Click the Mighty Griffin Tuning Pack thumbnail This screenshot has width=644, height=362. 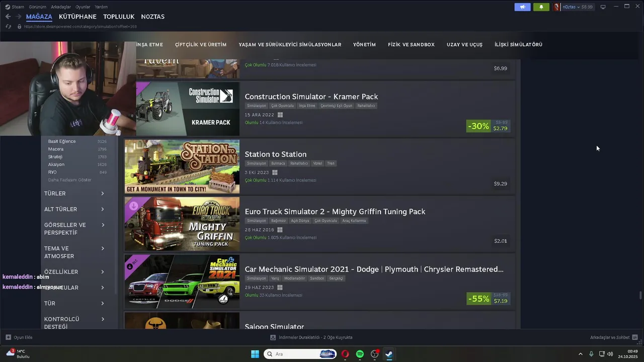coord(182,224)
